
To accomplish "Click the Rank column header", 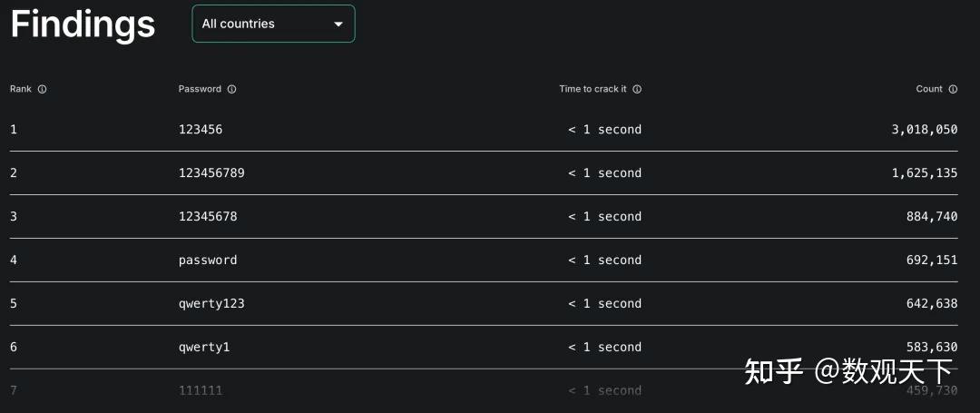I will [x=21, y=89].
